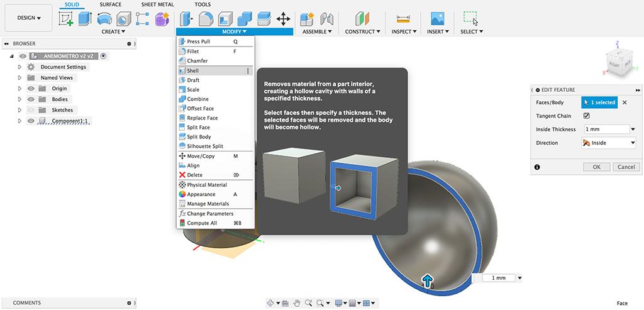
Task: Expand the Named Views node
Action: [x=19, y=77]
